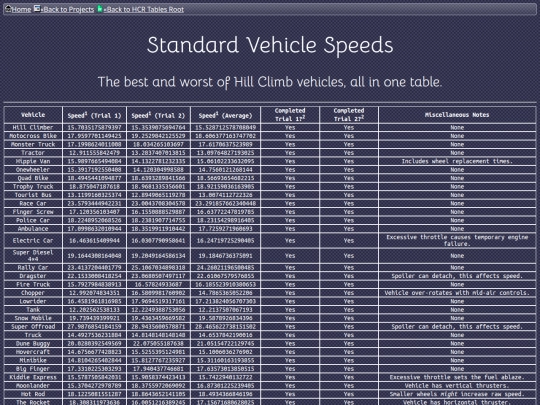Select the Kiddie Express vehicle cell

tap(33, 377)
